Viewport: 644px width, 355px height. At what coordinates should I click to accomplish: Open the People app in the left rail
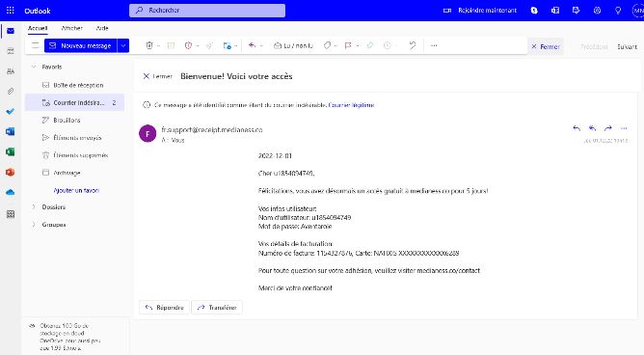click(11, 71)
